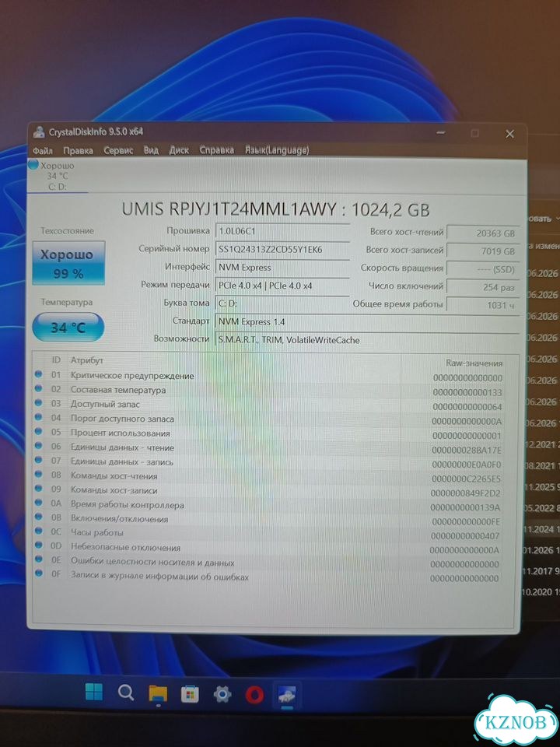Click status dot of Доступный запас row

click(x=39, y=403)
